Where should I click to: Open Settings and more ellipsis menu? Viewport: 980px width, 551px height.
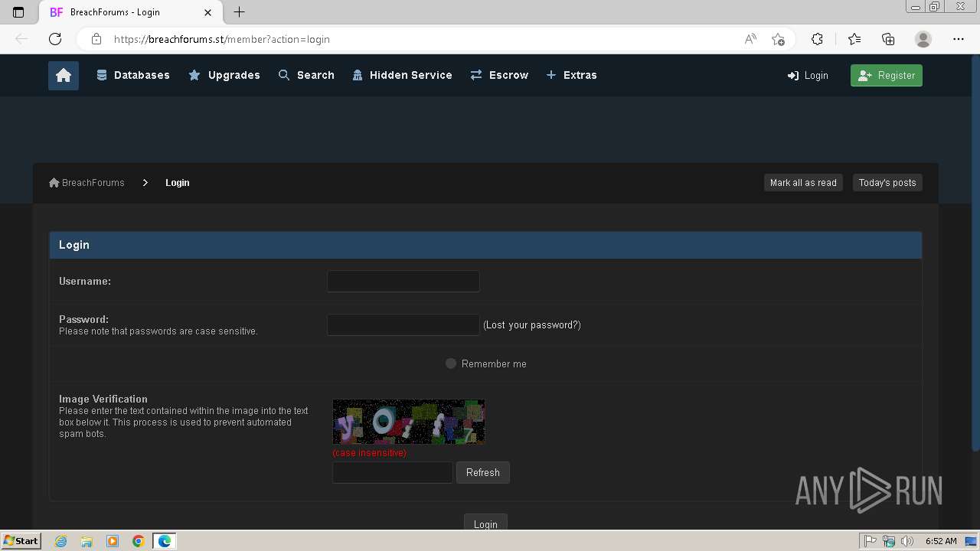[959, 39]
